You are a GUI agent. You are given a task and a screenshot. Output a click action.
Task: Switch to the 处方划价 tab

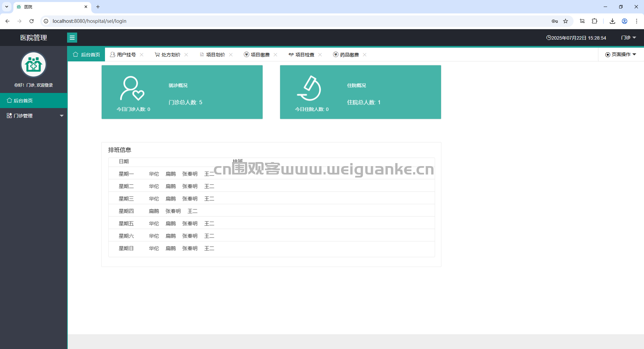click(171, 55)
